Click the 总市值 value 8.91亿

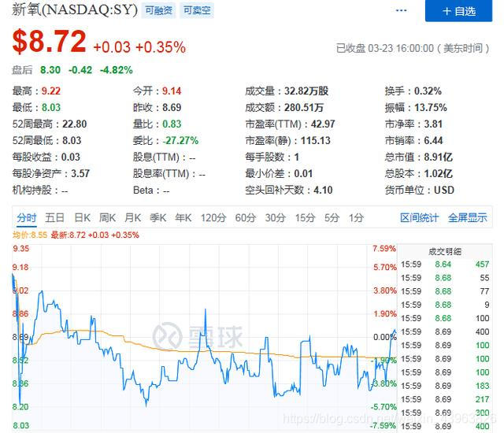(x=438, y=157)
